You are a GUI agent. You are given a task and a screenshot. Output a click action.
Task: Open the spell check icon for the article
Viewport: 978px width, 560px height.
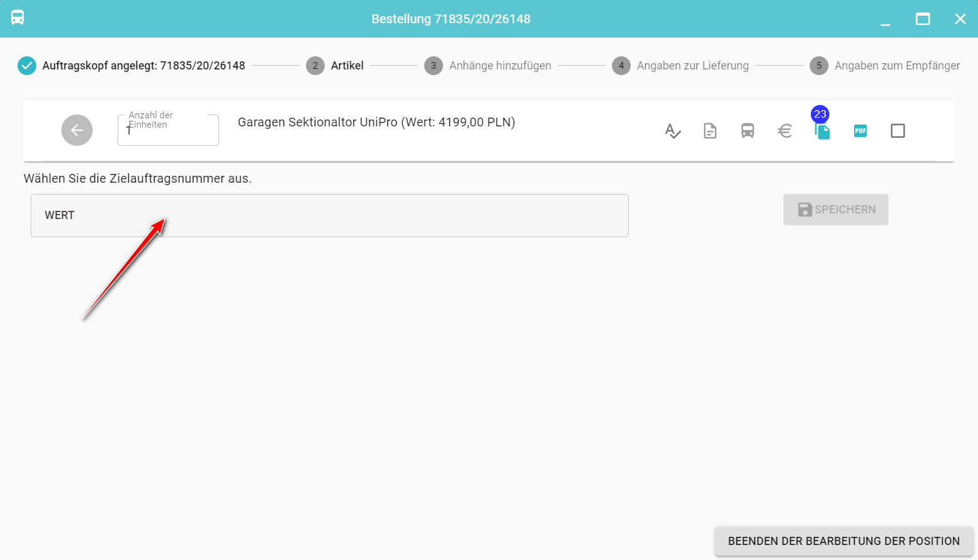(673, 131)
